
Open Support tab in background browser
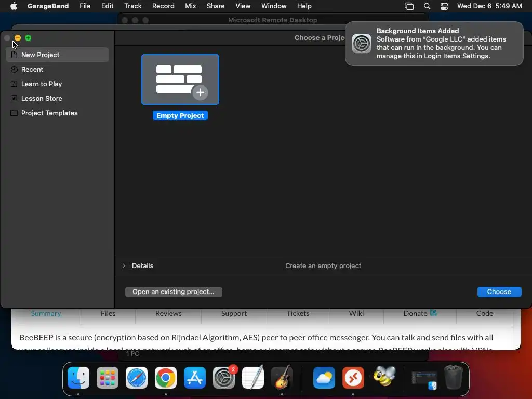pos(234,313)
